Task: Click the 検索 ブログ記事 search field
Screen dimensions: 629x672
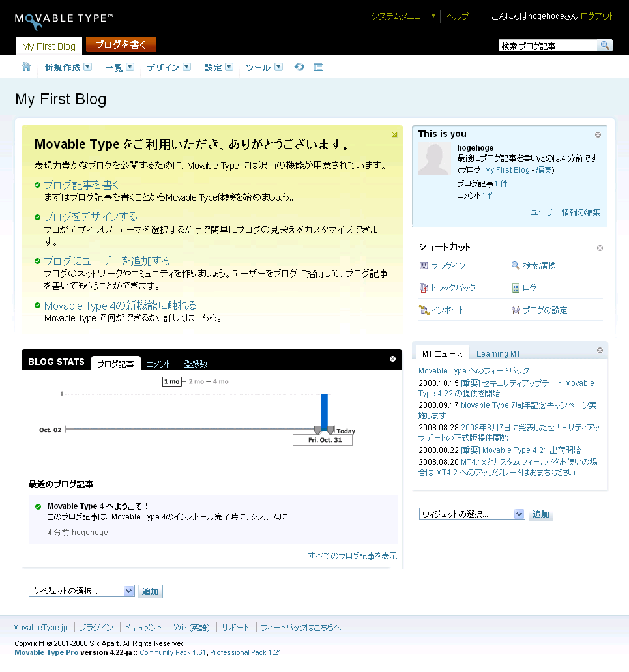Action: point(548,46)
